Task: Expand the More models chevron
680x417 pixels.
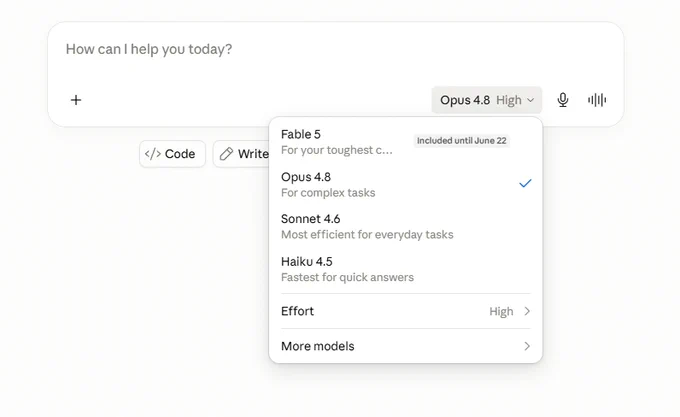Action: [x=527, y=346]
